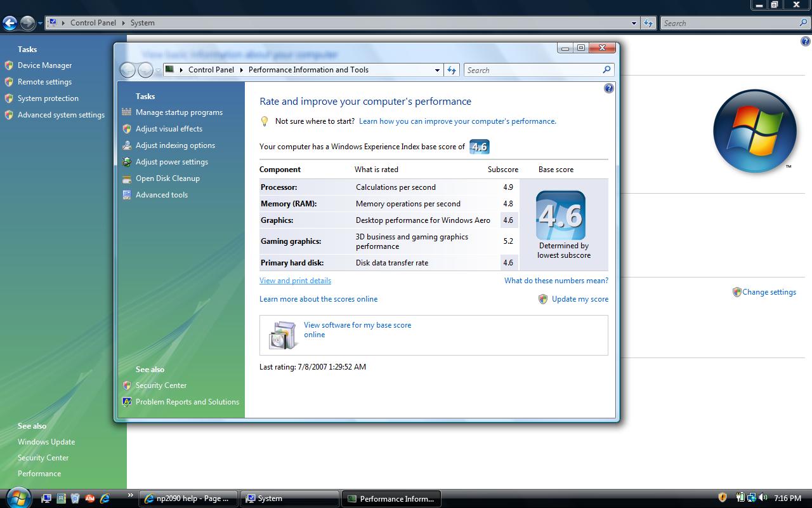Click the large 4.6 base score tile
Image resolution: width=812 pixels, height=508 pixels.
[x=561, y=215]
